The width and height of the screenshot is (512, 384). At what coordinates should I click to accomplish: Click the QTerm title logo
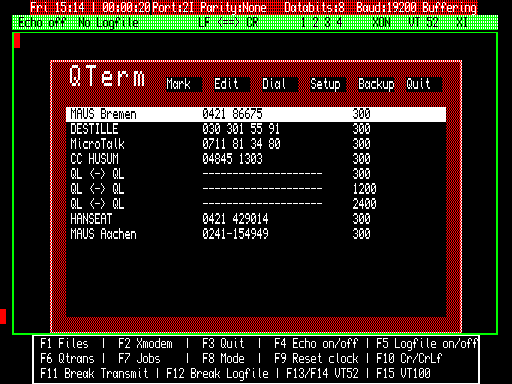[107, 76]
